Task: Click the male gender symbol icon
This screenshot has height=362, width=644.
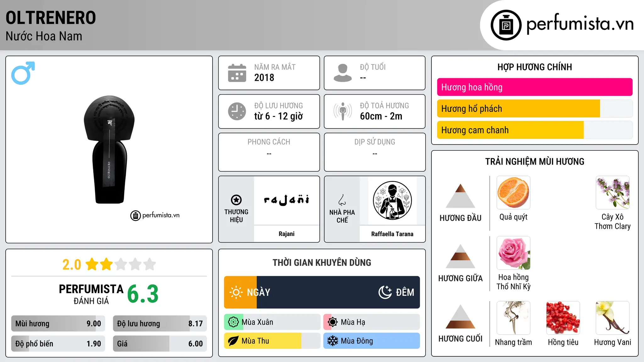Action: 23,73
